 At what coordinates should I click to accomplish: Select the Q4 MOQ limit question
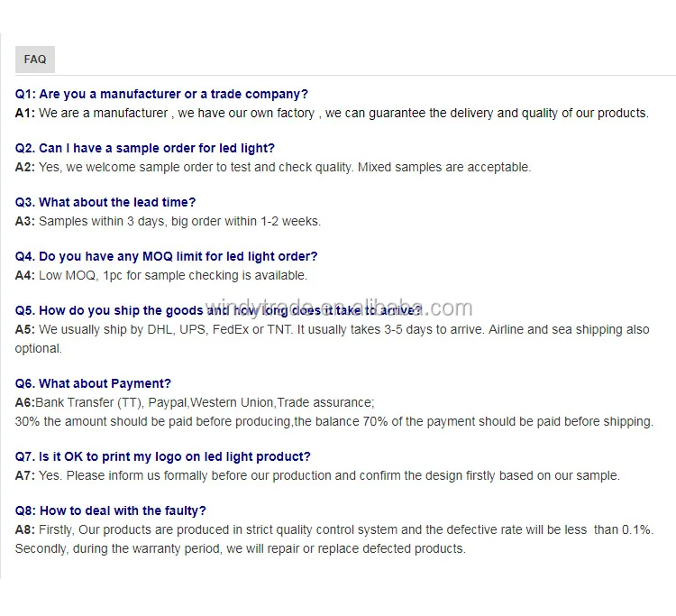point(166,257)
